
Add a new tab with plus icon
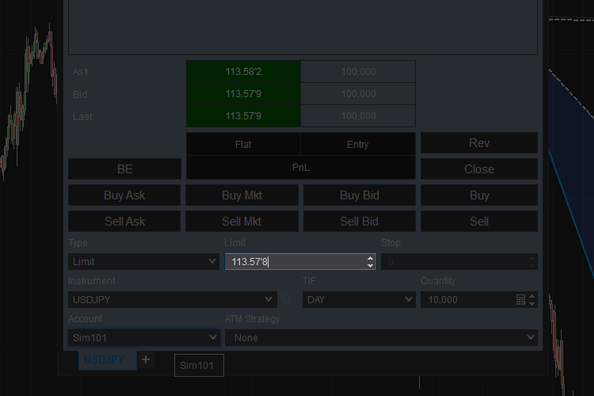(146, 359)
